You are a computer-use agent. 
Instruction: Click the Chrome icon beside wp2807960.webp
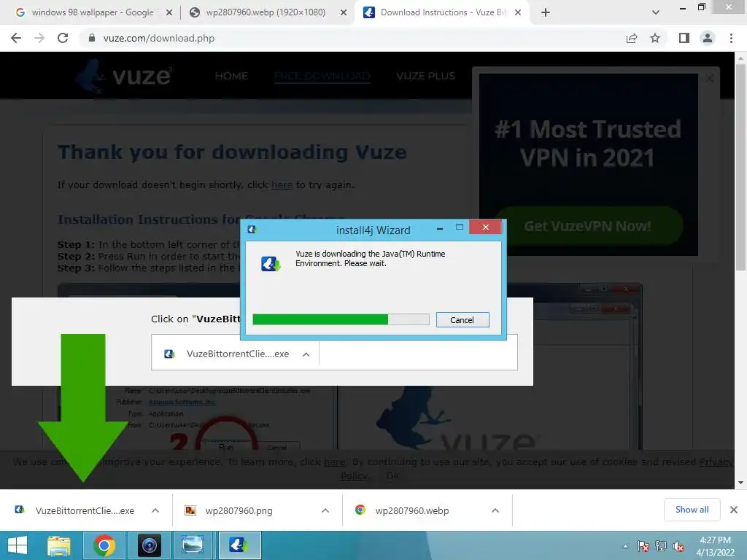coord(360,510)
